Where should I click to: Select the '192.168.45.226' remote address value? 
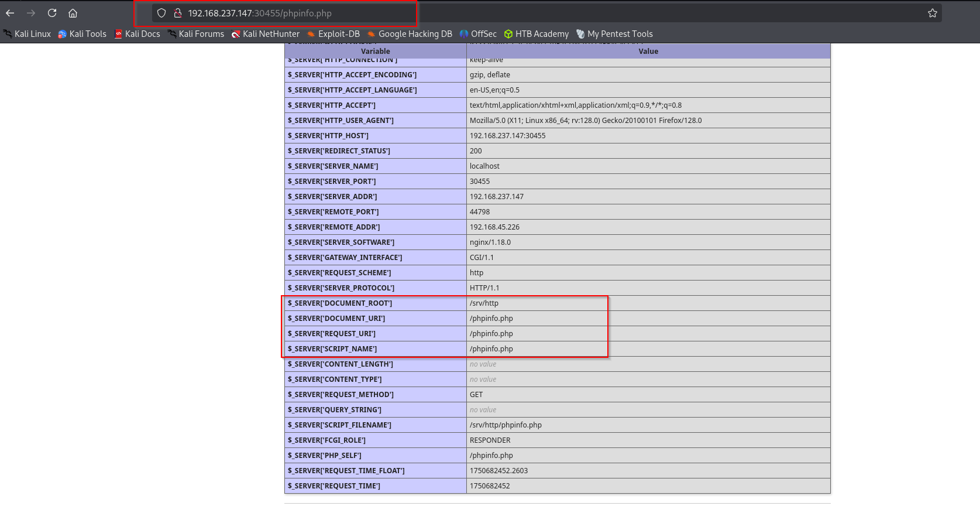click(494, 227)
